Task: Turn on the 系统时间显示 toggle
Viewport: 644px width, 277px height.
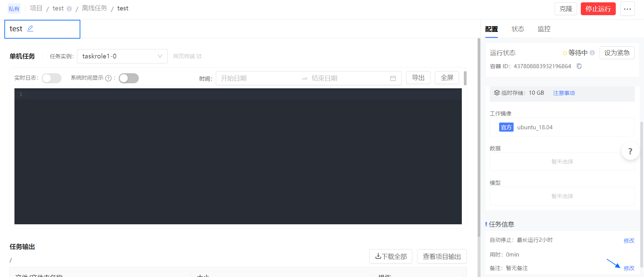Action: [x=129, y=78]
